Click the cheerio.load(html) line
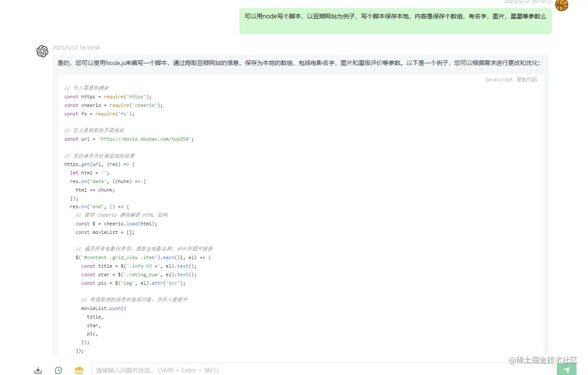The height and width of the screenshot is (375, 588). point(116,224)
